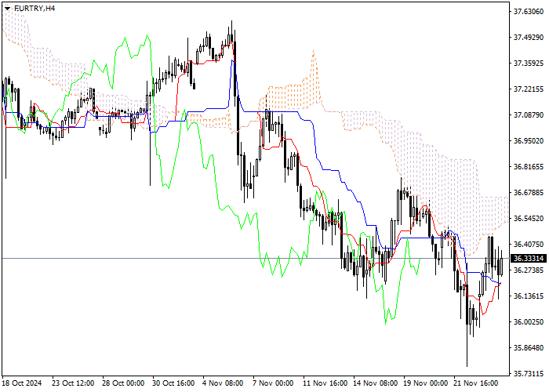Click the 36.00250 price axis label
This screenshot has height=392, width=549.
pos(529,322)
